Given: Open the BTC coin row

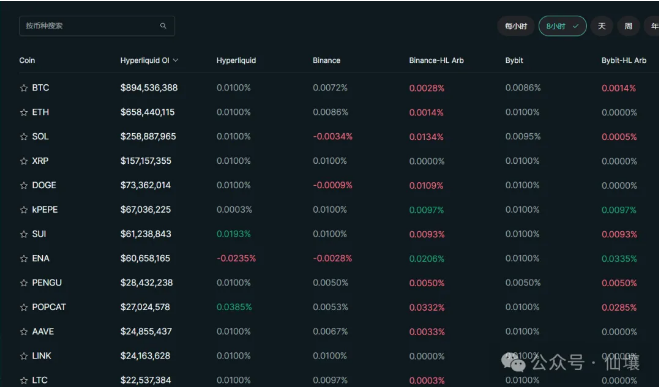Looking at the screenshot, I should [x=41, y=88].
